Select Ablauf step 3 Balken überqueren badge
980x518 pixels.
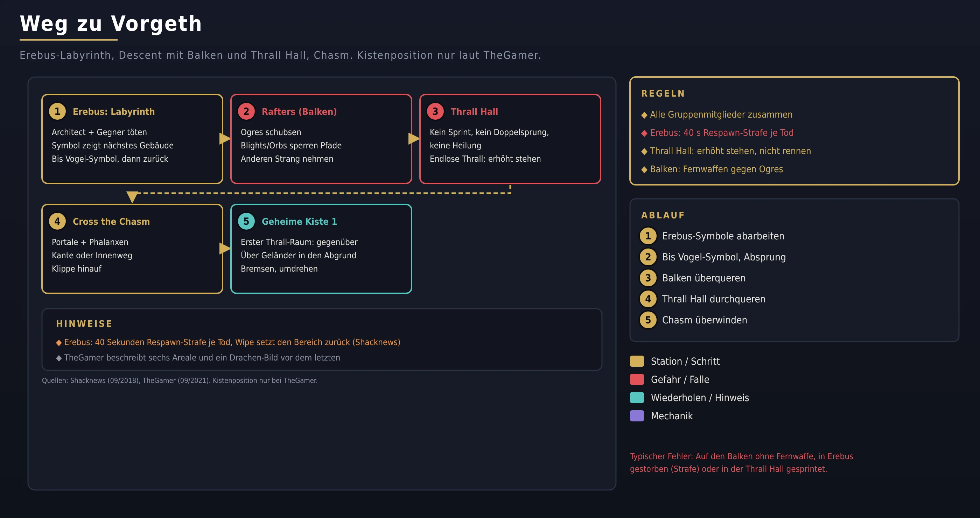(648, 278)
